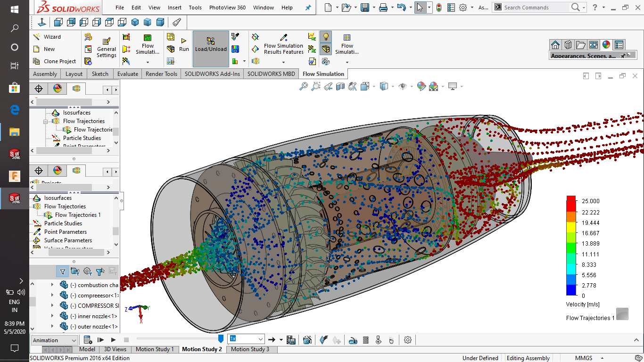Open the Options gear icon in title bar
The width and height of the screenshot is (644, 362).
[463, 8]
